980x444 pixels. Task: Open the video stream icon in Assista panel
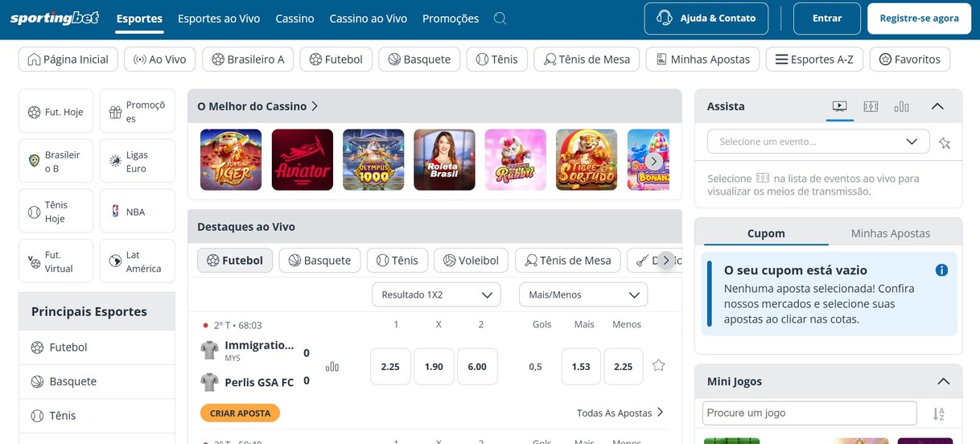839,106
